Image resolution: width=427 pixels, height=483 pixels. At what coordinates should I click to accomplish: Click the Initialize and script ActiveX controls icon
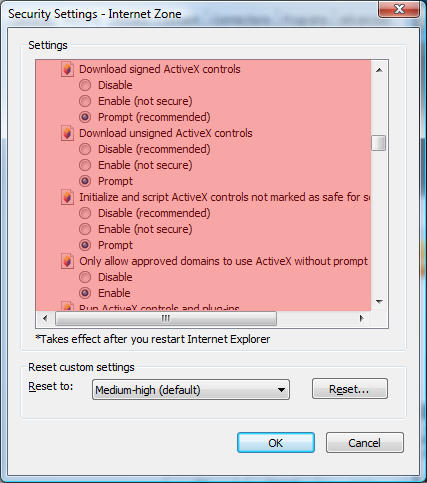[67, 197]
